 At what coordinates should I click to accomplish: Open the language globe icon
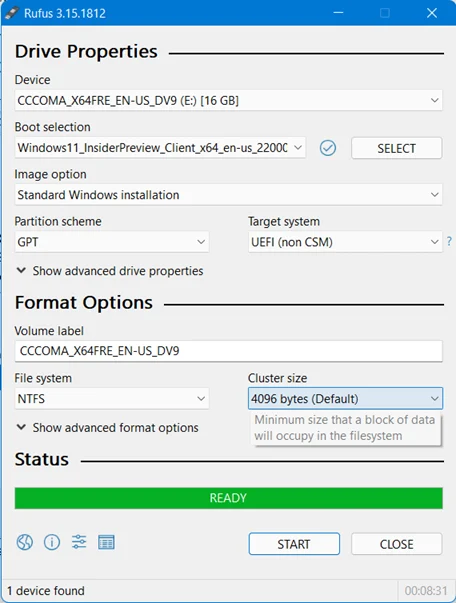point(25,542)
